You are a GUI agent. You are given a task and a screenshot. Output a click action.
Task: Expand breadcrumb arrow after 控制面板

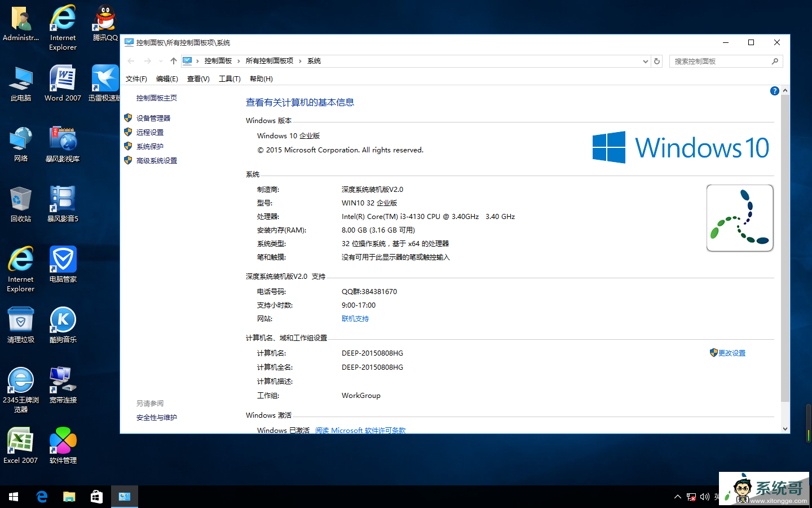tap(239, 61)
